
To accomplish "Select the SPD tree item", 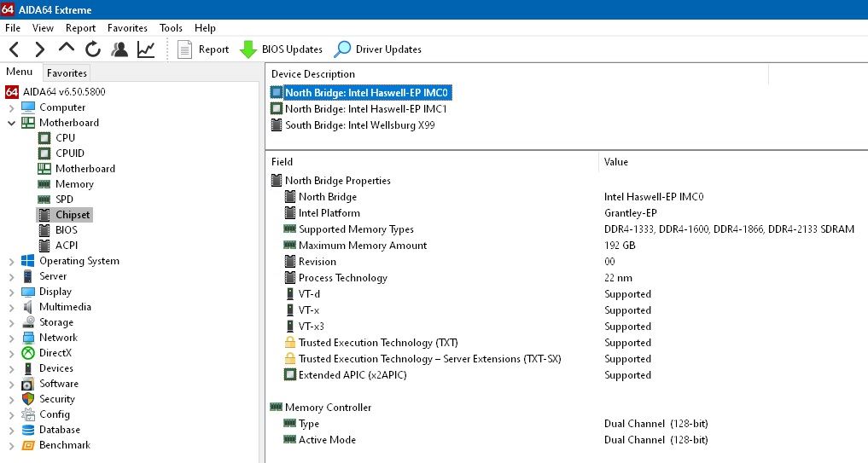I will coord(64,200).
